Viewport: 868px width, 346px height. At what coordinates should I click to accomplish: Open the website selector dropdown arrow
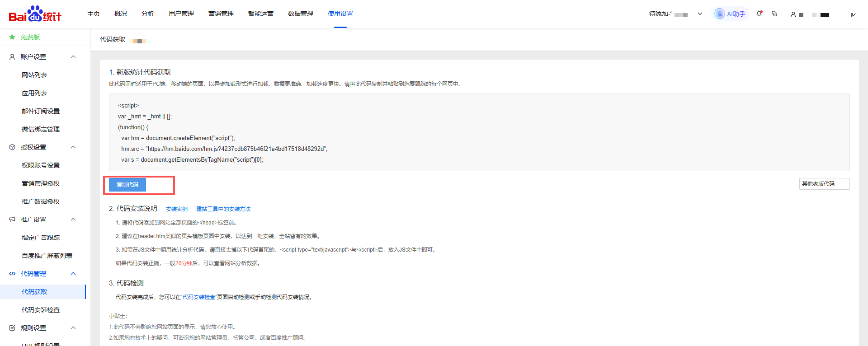tap(700, 14)
